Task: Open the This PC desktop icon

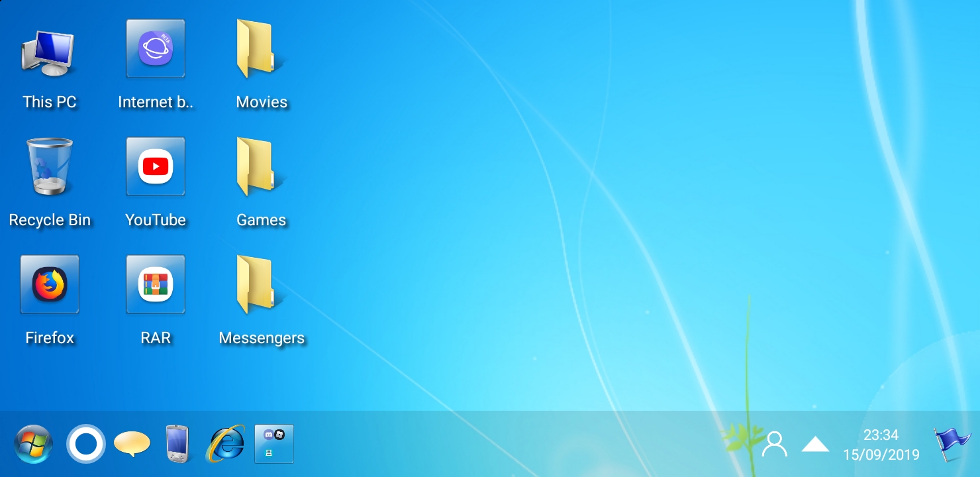Action: (x=48, y=53)
